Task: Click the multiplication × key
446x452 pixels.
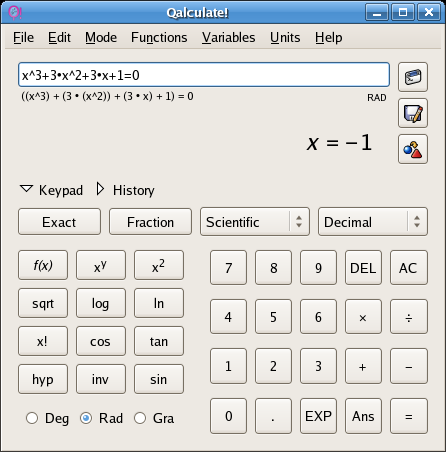Action: [x=363, y=317]
